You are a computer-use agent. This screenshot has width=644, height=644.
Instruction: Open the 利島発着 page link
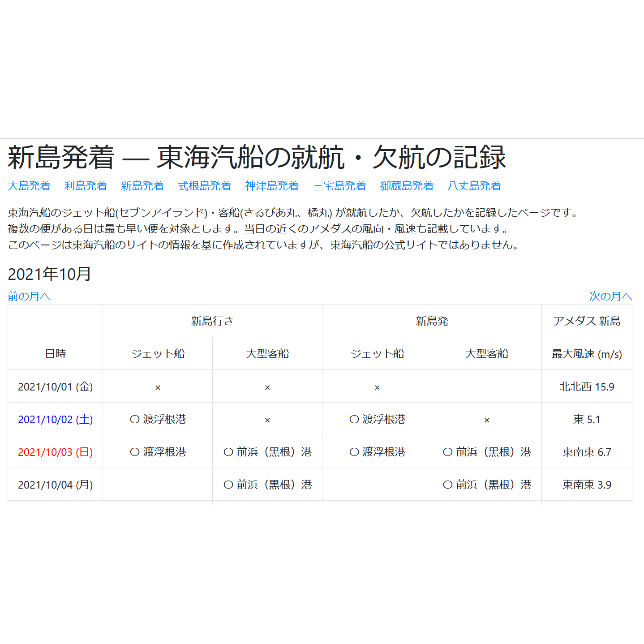pyautogui.click(x=85, y=186)
